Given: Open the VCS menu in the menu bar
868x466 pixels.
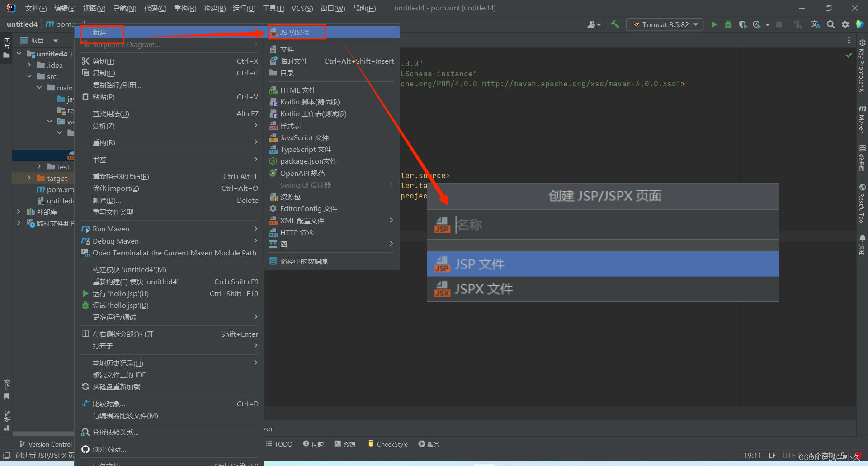Looking at the screenshot, I should (x=302, y=8).
